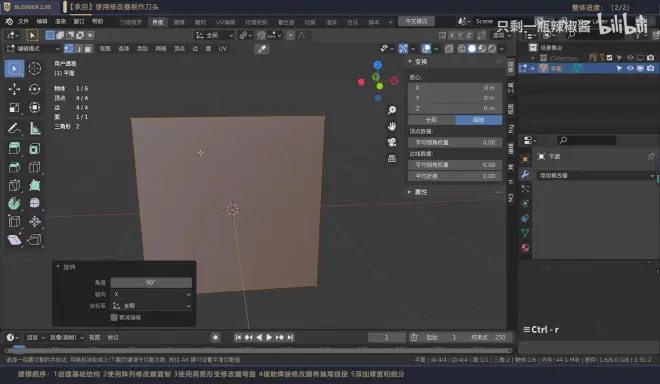This screenshot has height=384, width=660.
Task: Select the 3D Cursor tool
Action: click(x=35, y=68)
